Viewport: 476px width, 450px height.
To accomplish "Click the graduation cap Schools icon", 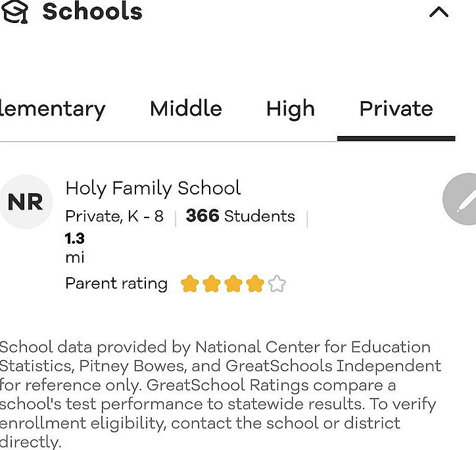I will [14, 12].
